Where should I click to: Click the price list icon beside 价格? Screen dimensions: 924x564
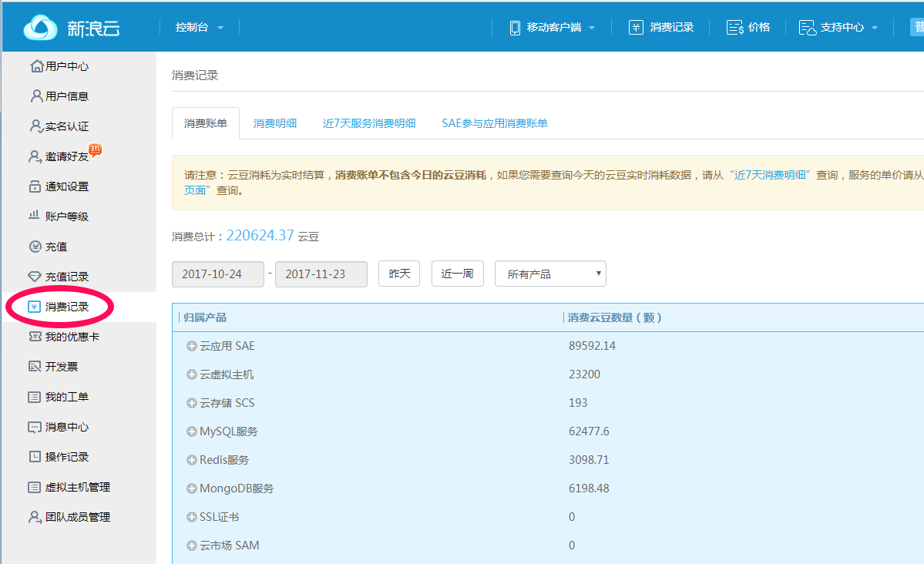pos(735,28)
